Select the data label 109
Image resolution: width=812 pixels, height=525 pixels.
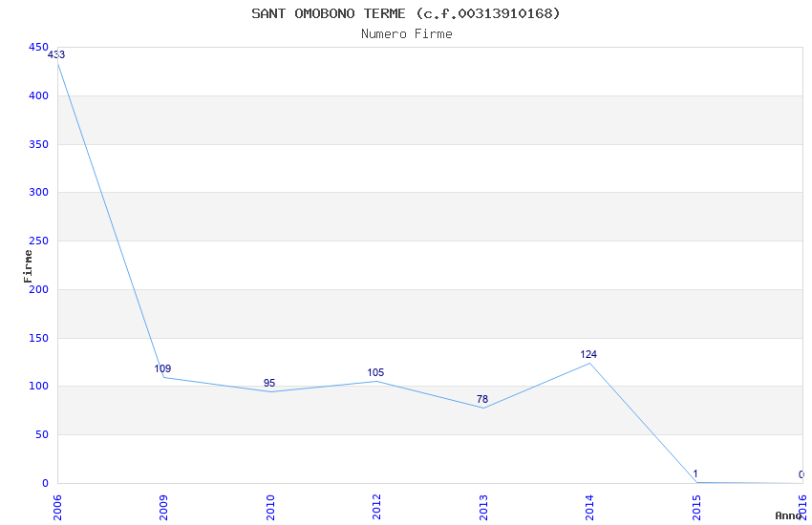(x=162, y=368)
